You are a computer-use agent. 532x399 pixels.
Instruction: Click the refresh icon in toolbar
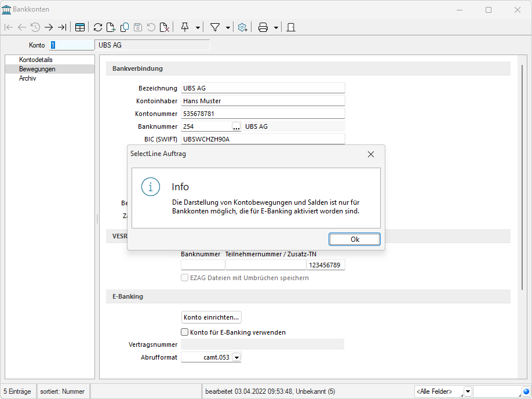click(97, 27)
